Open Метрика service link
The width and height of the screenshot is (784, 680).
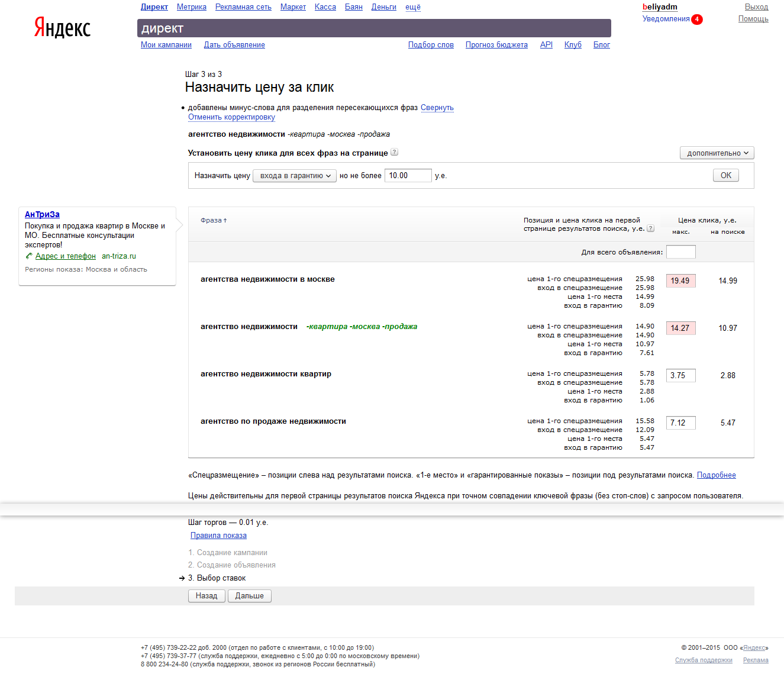pos(192,7)
